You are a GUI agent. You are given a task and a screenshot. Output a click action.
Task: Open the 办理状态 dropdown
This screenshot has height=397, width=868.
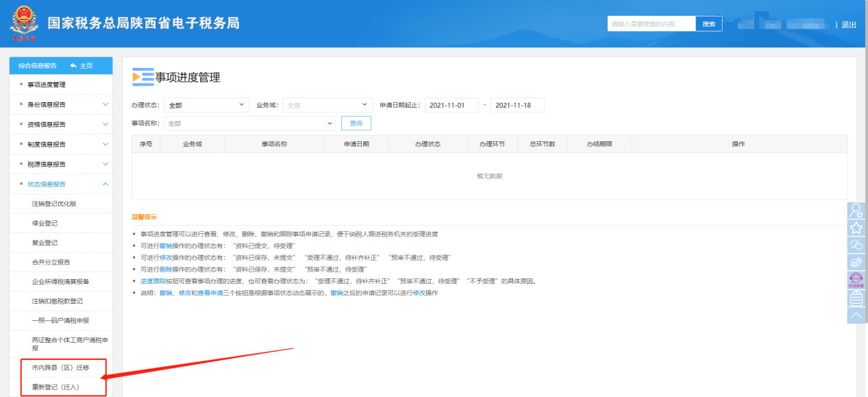point(206,105)
